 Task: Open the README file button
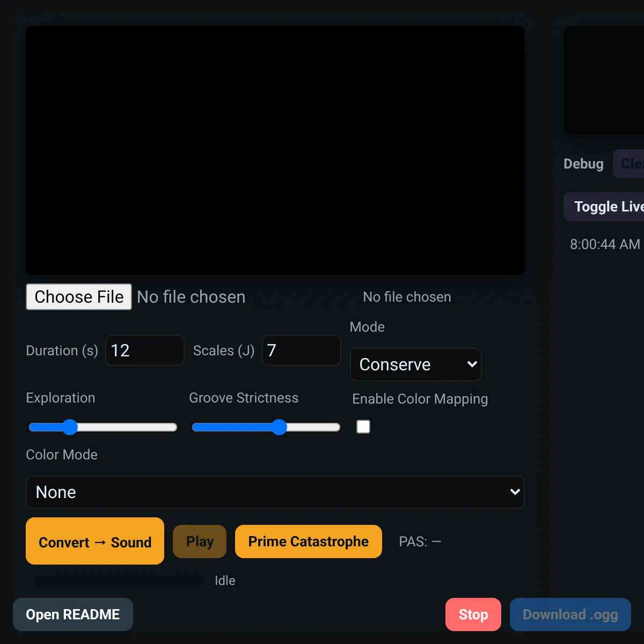click(x=73, y=614)
